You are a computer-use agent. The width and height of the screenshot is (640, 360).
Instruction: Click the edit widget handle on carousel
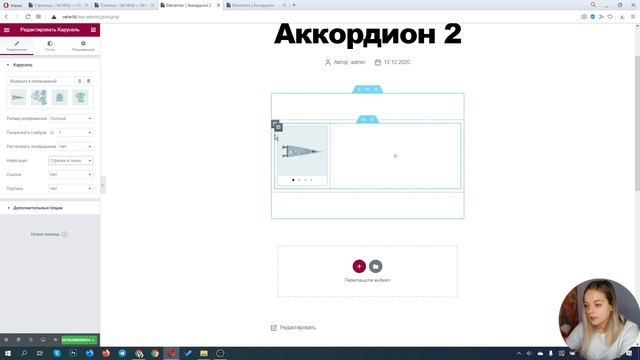(x=277, y=126)
